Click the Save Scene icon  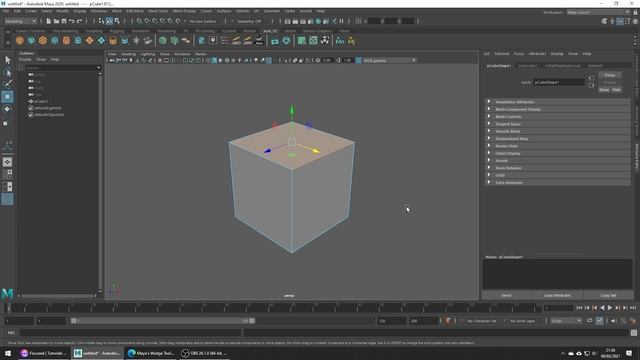tap(64, 21)
